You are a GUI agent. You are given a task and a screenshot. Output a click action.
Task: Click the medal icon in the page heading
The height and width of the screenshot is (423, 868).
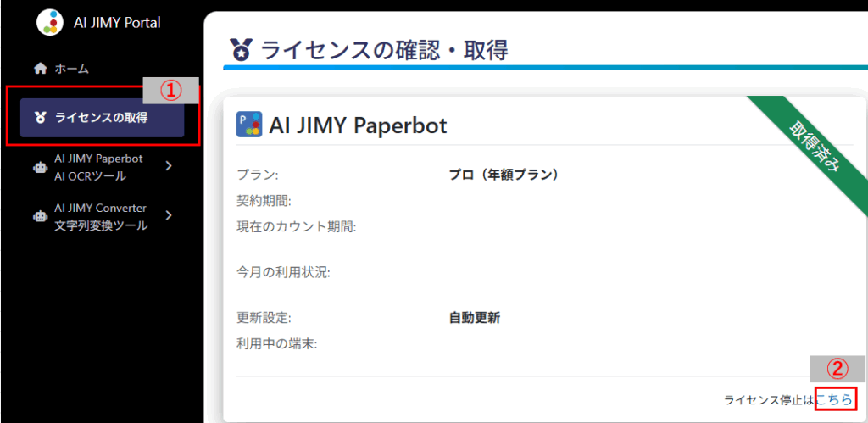pos(241,49)
